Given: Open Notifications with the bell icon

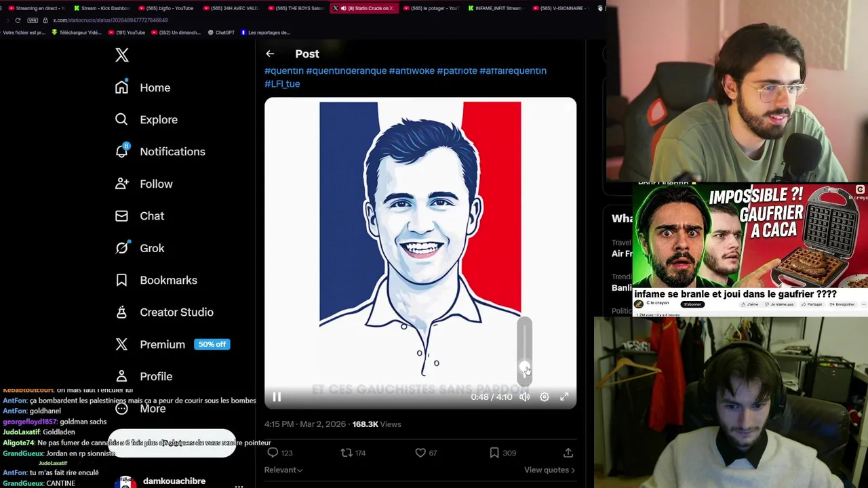Looking at the screenshot, I should tap(160, 151).
